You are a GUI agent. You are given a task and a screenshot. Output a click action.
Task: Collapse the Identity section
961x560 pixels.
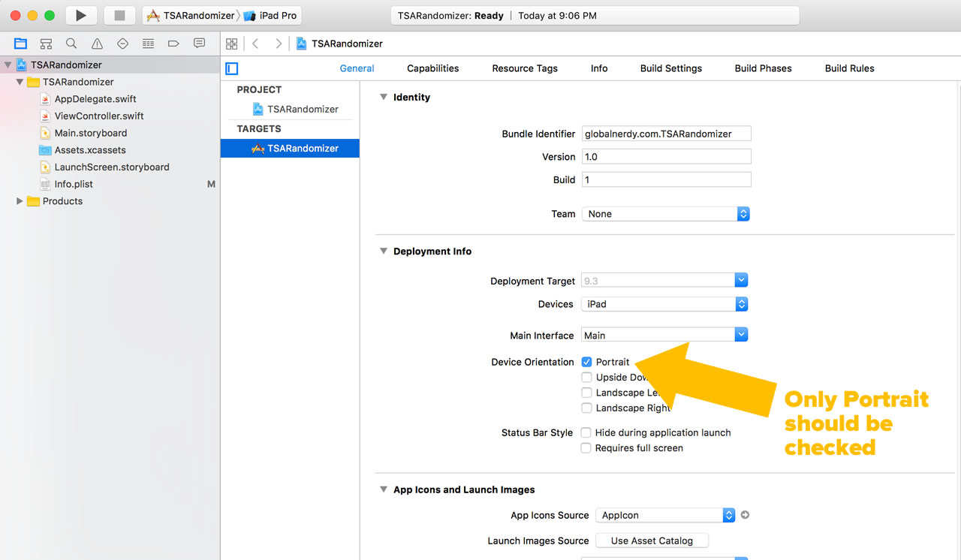(384, 98)
